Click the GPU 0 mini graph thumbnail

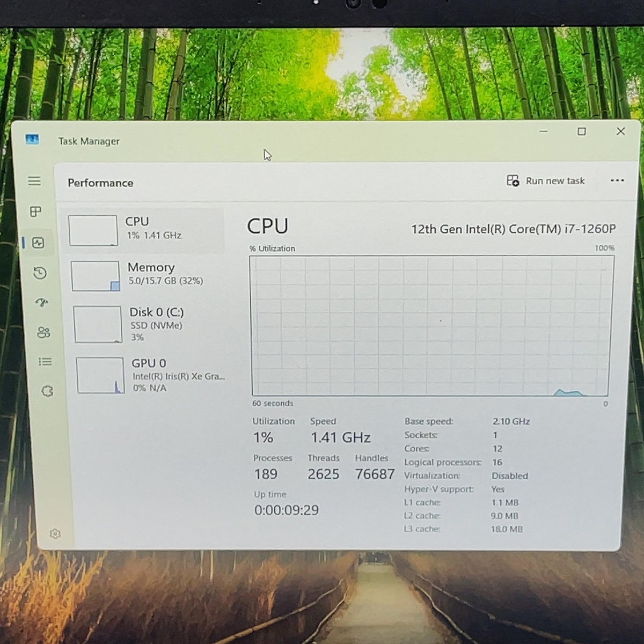click(100, 375)
